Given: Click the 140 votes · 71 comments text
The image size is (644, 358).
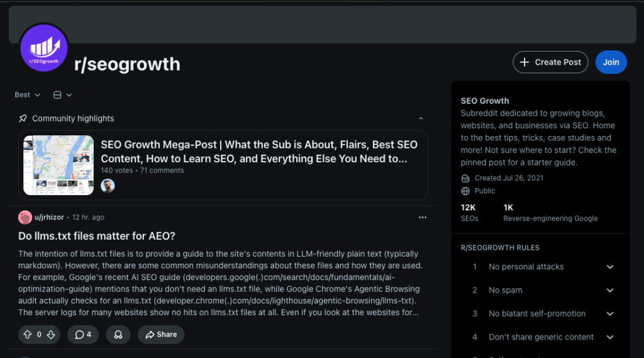Looking at the screenshot, I should coord(142,170).
